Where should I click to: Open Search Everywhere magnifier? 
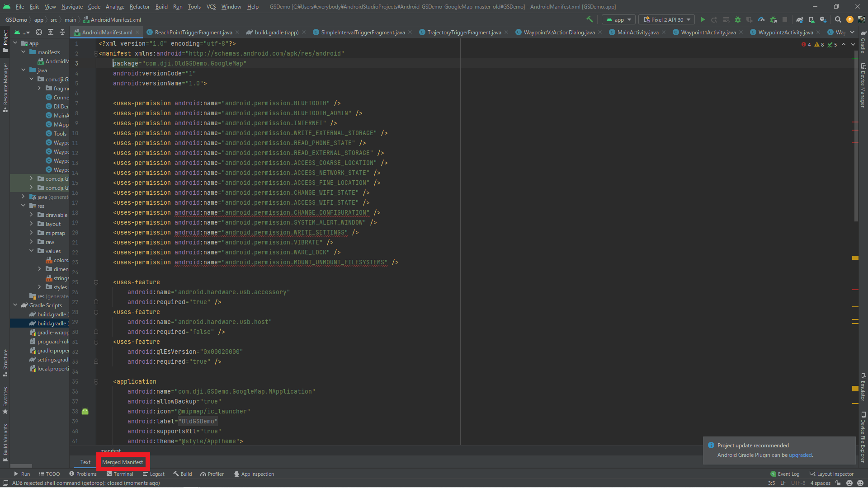(x=838, y=19)
